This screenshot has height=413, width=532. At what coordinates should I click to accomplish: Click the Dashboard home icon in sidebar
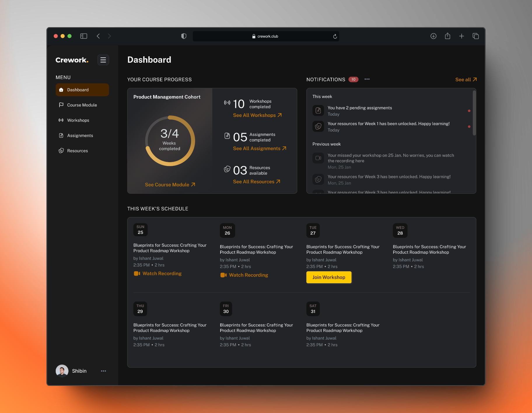coord(61,90)
